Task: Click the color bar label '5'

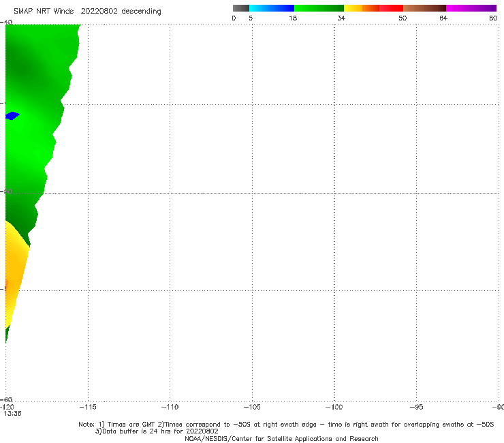Action: click(251, 18)
